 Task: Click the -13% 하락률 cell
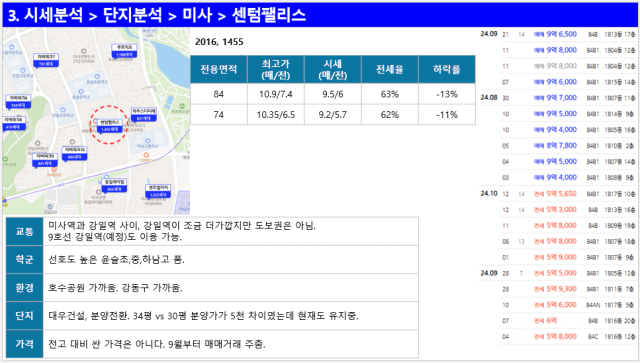(447, 94)
